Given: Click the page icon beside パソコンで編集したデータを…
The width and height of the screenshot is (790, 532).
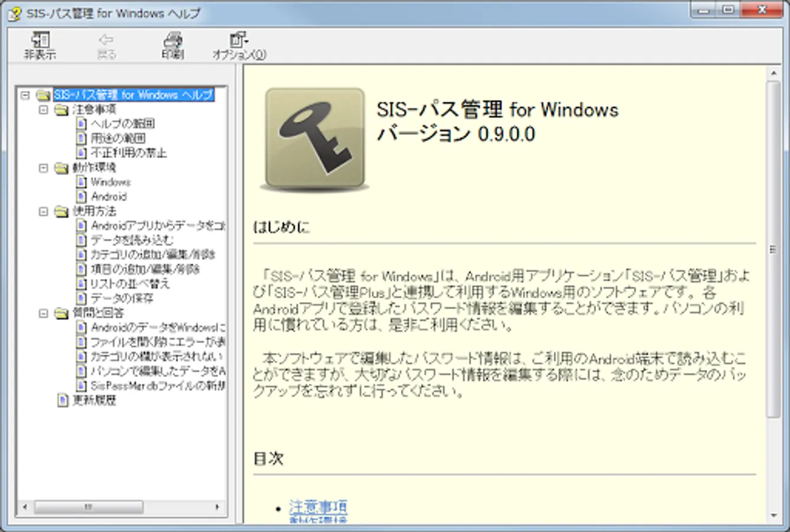Looking at the screenshot, I should click(81, 371).
